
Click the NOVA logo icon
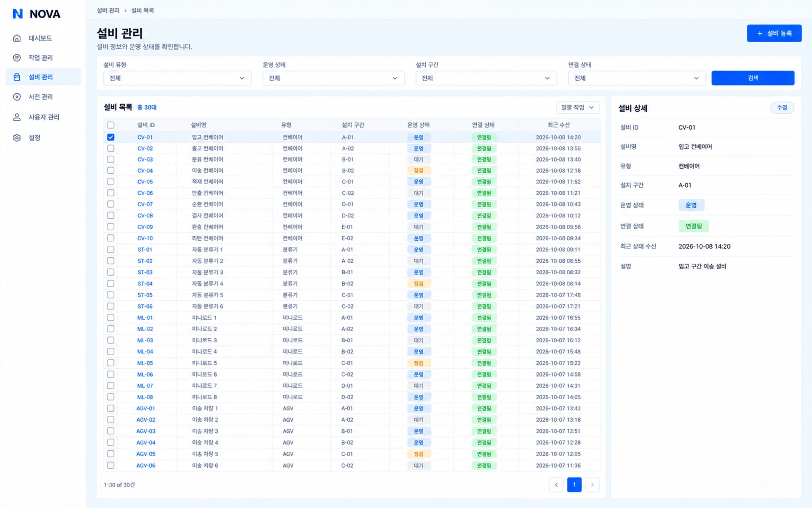[x=17, y=14]
